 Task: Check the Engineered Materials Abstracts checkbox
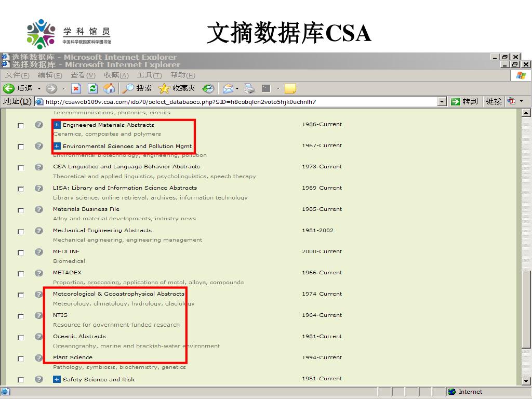pos(21,126)
